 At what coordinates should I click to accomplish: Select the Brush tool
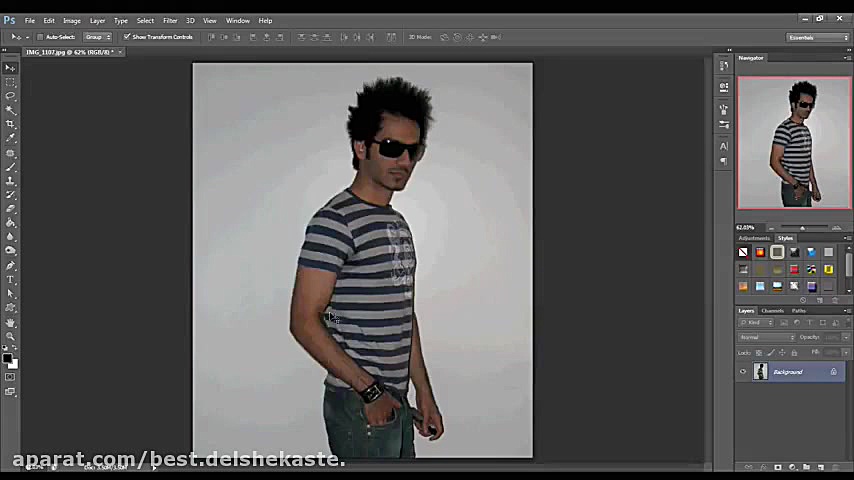10,167
